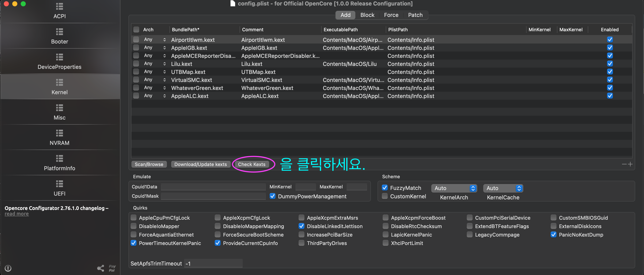This screenshot has height=275, width=644.
Task: Open the PlatformInfo section icon
Action: (60, 158)
